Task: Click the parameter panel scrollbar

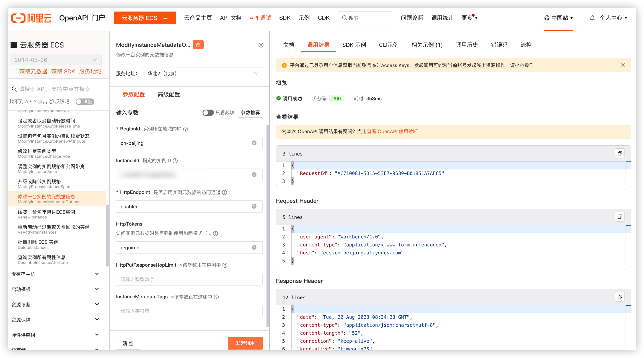Action: click(267, 226)
